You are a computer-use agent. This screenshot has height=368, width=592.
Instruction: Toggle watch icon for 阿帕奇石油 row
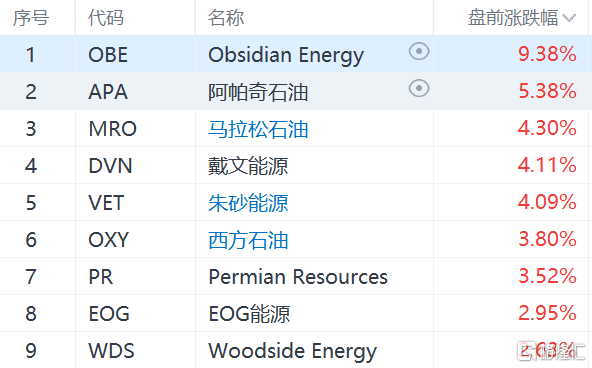[x=419, y=88]
